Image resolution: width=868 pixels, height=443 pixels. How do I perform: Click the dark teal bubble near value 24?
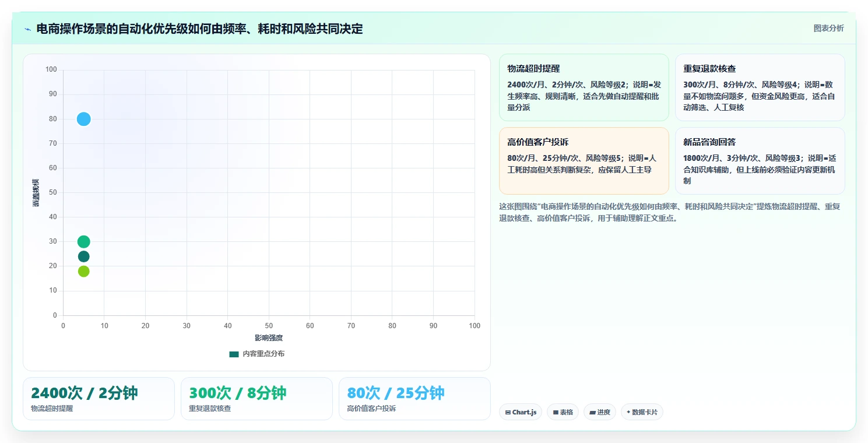click(x=83, y=256)
